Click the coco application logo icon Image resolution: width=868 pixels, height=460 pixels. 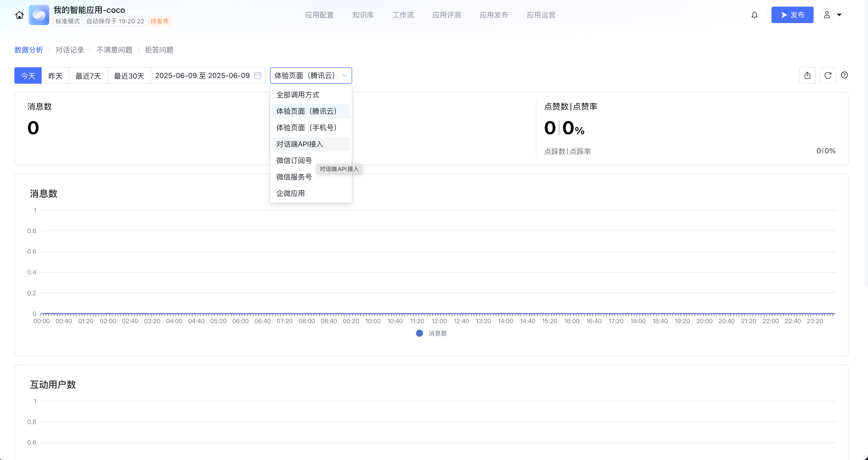coord(39,15)
